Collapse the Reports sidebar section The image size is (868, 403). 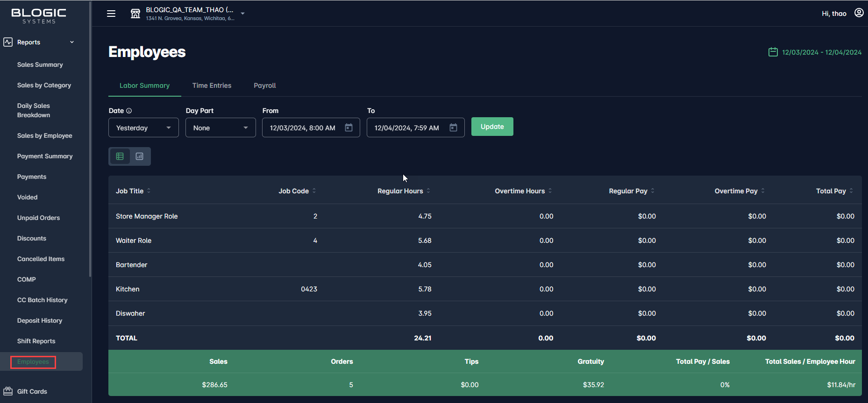[72, 42]
